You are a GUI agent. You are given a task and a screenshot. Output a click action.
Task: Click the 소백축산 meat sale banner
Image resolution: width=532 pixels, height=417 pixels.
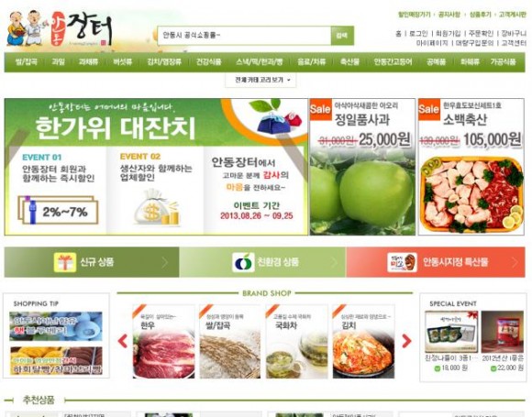point(471,167)
